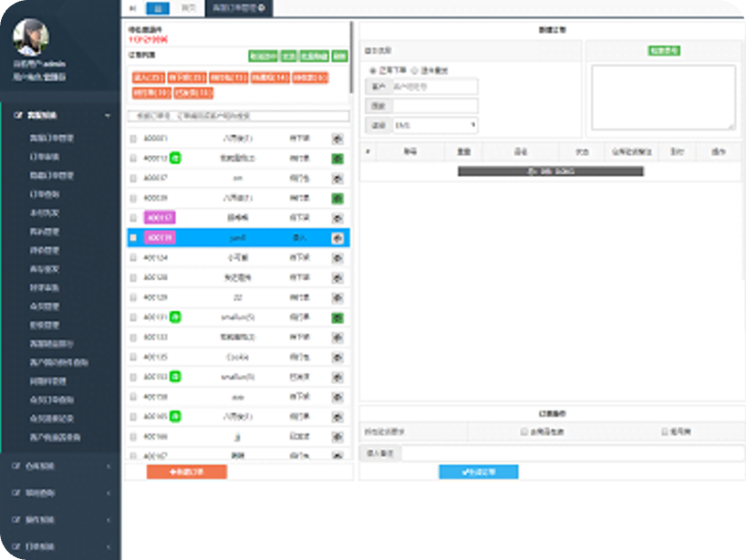Image resolution: width=746 pixels, height=560 pixels.
Task: Click the action icon in the am row
Action: click(x=337, y=179)
